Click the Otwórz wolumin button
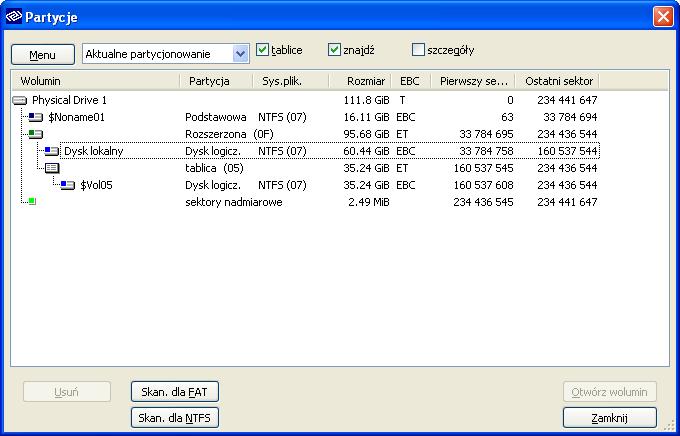The height and width of the screenshot is (436, 680). [610, 392]
